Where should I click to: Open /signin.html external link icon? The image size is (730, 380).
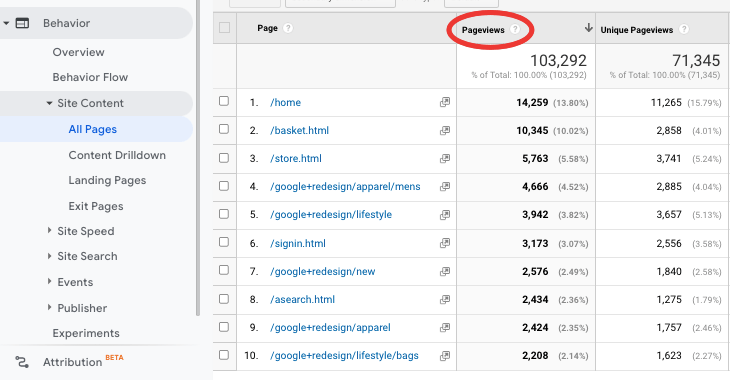(445, 243)
